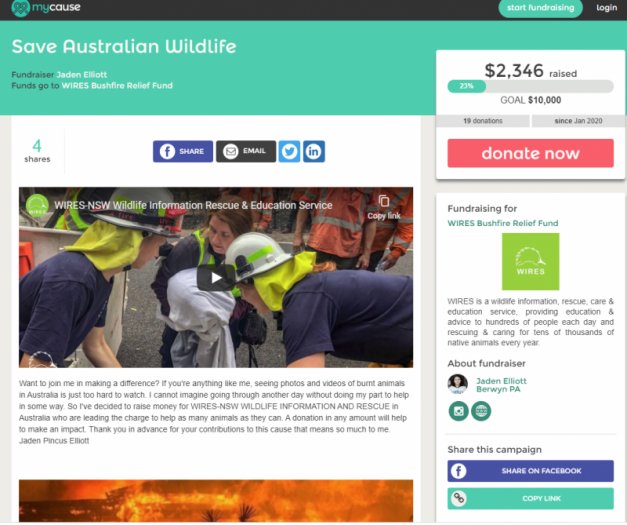The image size is (627, 525).
Task: Click Jaden Elliott's avatar photo
Action: 457,384
